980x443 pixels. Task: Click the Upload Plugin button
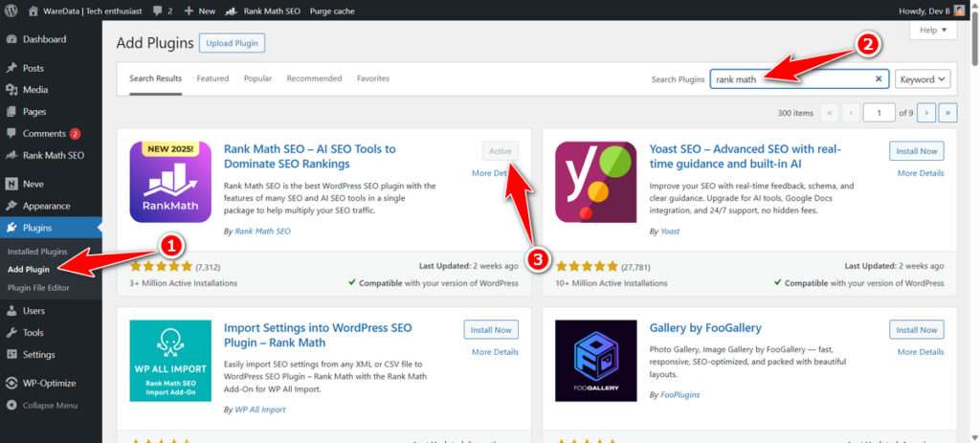click(232, 43)
